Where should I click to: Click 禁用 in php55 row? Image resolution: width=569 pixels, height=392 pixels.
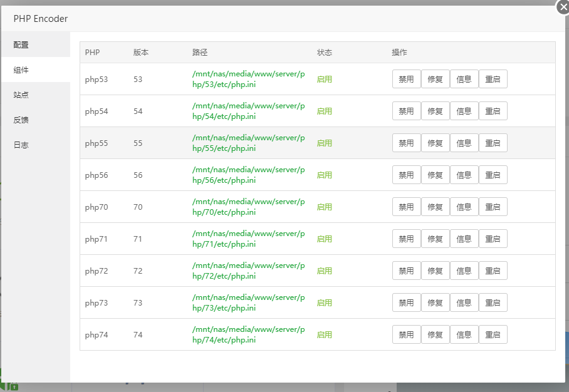[x=407, y=143]
